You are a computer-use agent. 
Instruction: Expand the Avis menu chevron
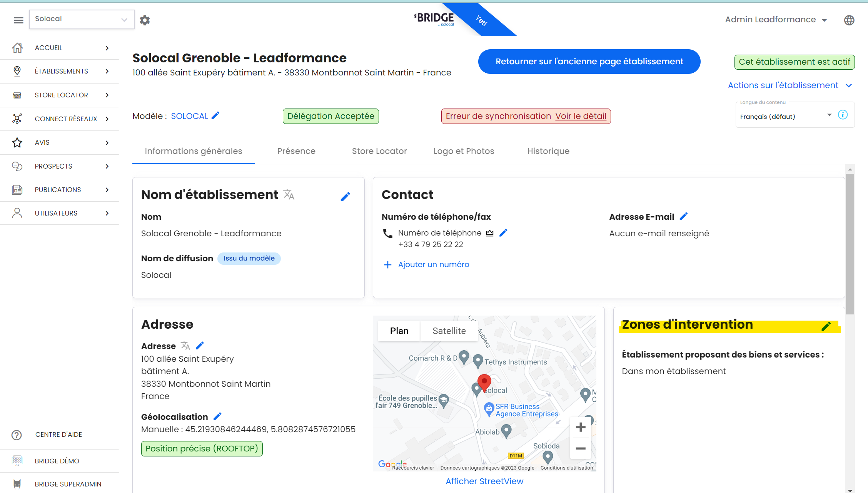tap(107, 143)
